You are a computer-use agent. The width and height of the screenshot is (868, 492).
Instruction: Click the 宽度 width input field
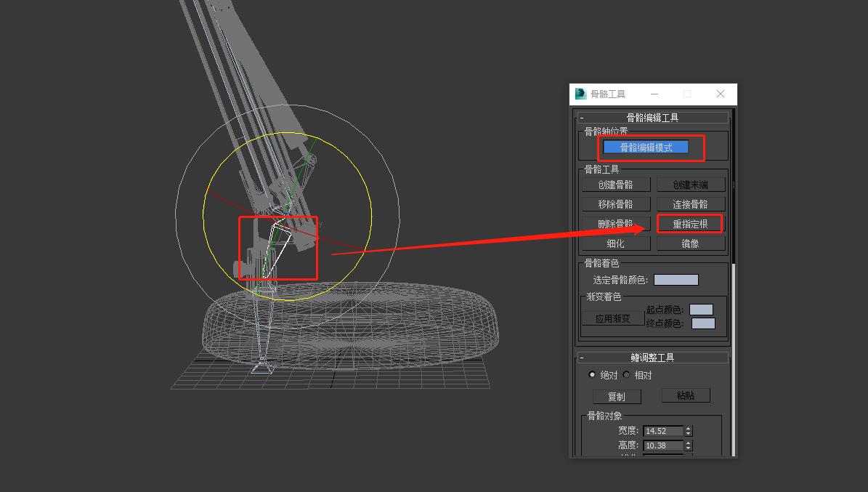click(x=662, y=431)
